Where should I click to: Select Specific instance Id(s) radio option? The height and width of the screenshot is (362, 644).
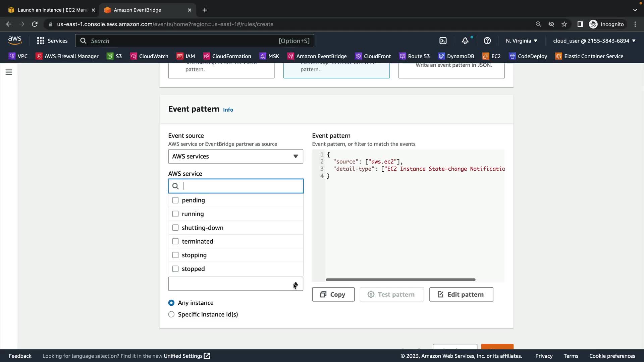click(171, 314)
